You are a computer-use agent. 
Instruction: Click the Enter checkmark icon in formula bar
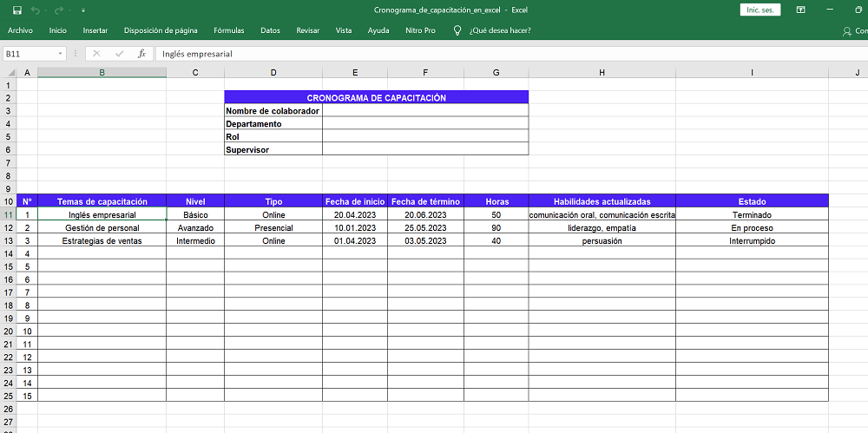coord(119,54)
